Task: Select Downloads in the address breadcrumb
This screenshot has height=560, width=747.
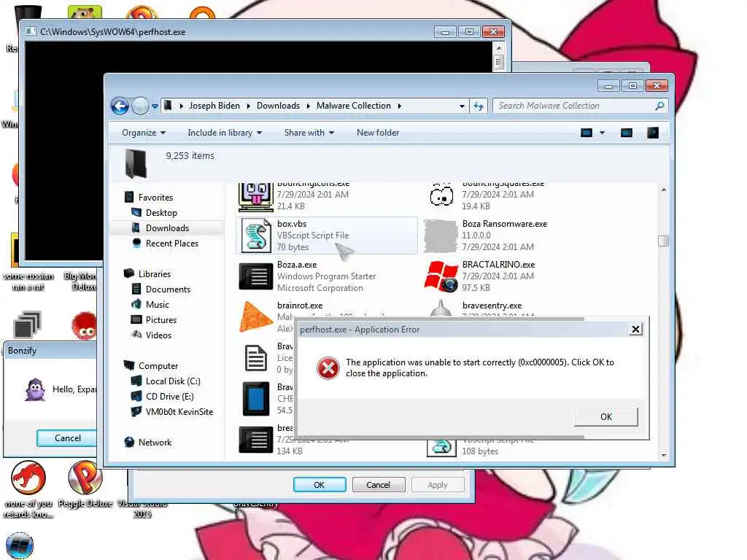Action: 278,106
